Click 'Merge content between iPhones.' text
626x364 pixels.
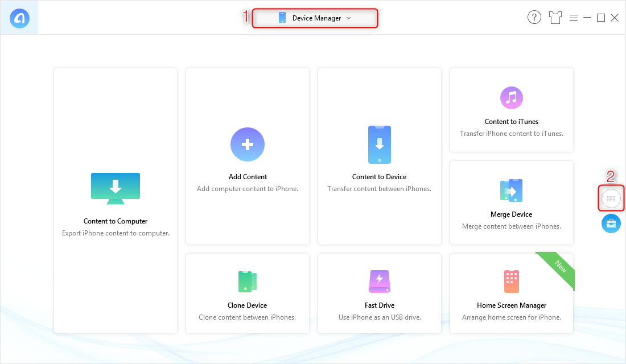[x=512, y=226]
